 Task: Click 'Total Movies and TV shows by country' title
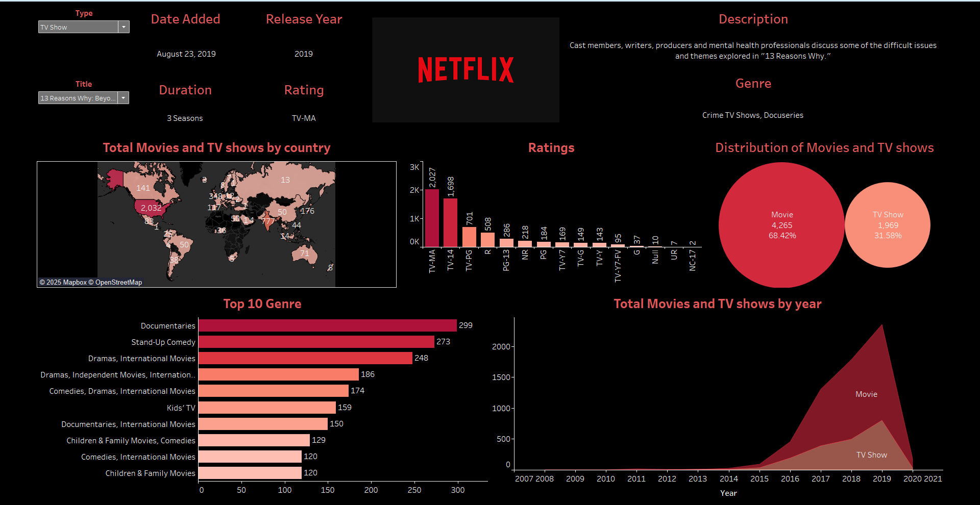pos(216,148)
